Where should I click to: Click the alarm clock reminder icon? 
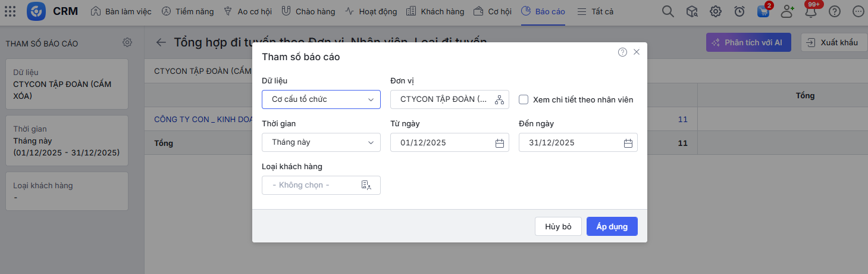point(739,11)
